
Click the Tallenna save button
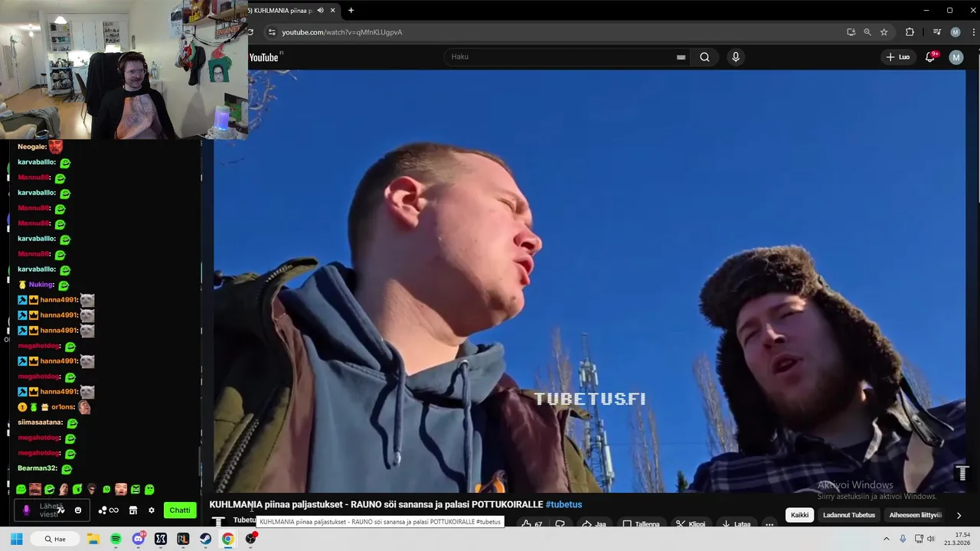tap(641, 524)
